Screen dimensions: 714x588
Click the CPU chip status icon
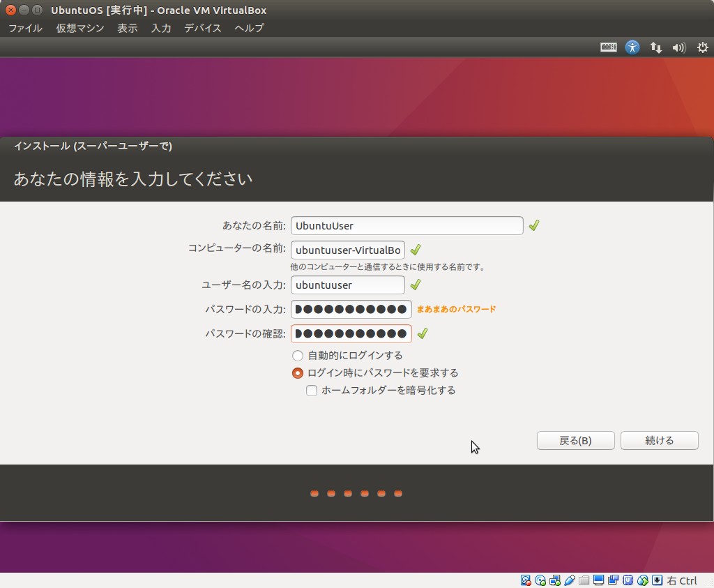point(628,580)
